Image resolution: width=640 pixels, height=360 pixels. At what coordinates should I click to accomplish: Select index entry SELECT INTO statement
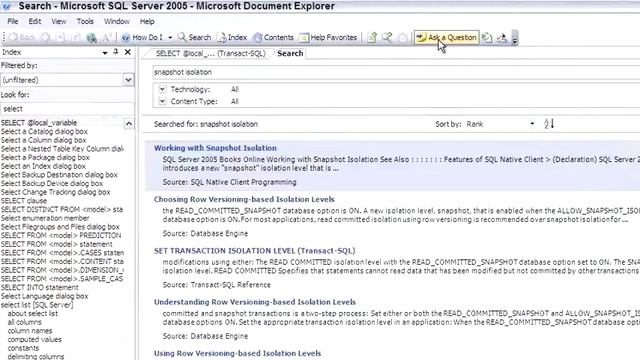[39, 287]
